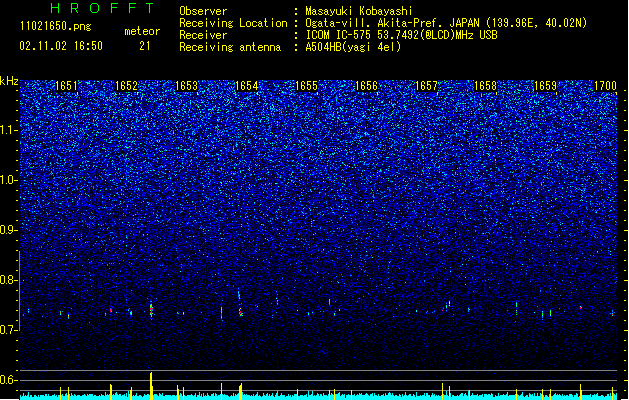Click the HROFFT title text
Viewport: 629px width, 400px height.
coord(103,8)
